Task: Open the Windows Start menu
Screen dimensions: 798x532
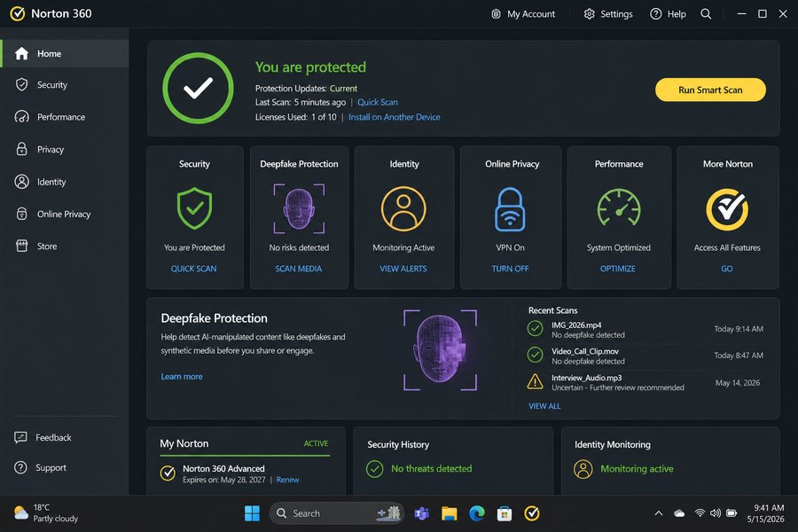Action: (252, 513)
